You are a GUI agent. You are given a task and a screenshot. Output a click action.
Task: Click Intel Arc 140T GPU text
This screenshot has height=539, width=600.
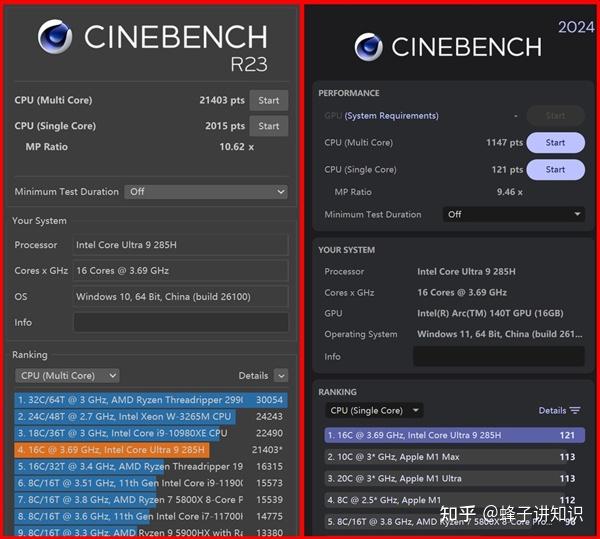point(490,313)
